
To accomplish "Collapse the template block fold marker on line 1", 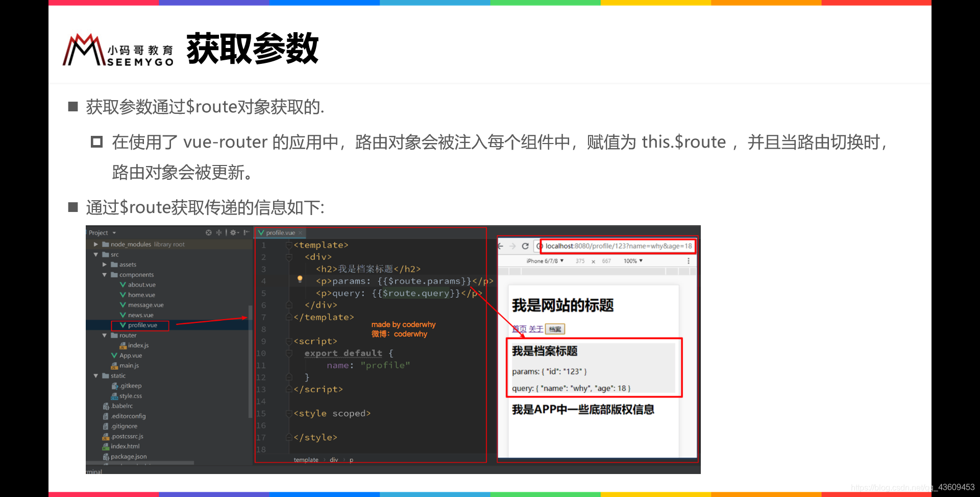I will (289, 245).
